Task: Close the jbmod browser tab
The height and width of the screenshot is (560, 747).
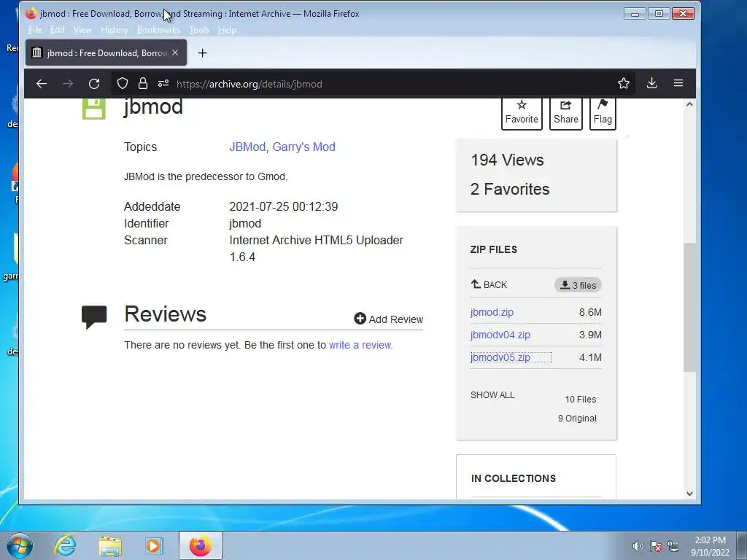Action: click(175, 52)
